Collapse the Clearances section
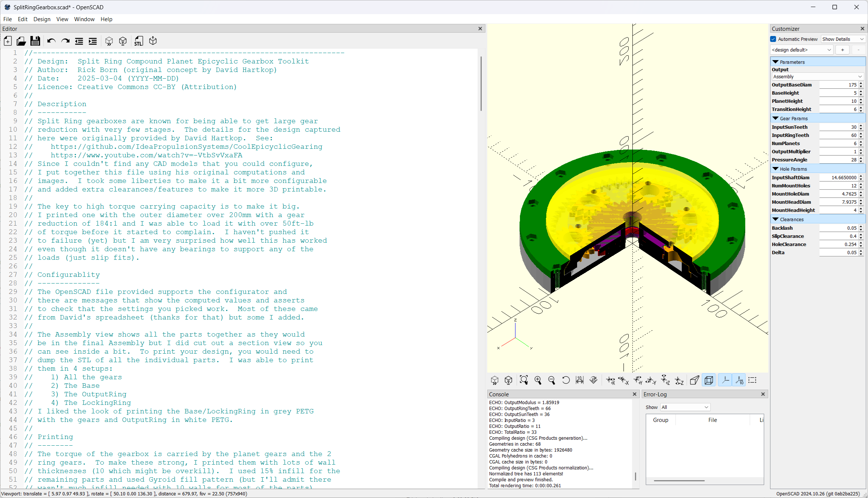The height and width of the screenshot is (498, 868). coord(776,219)
